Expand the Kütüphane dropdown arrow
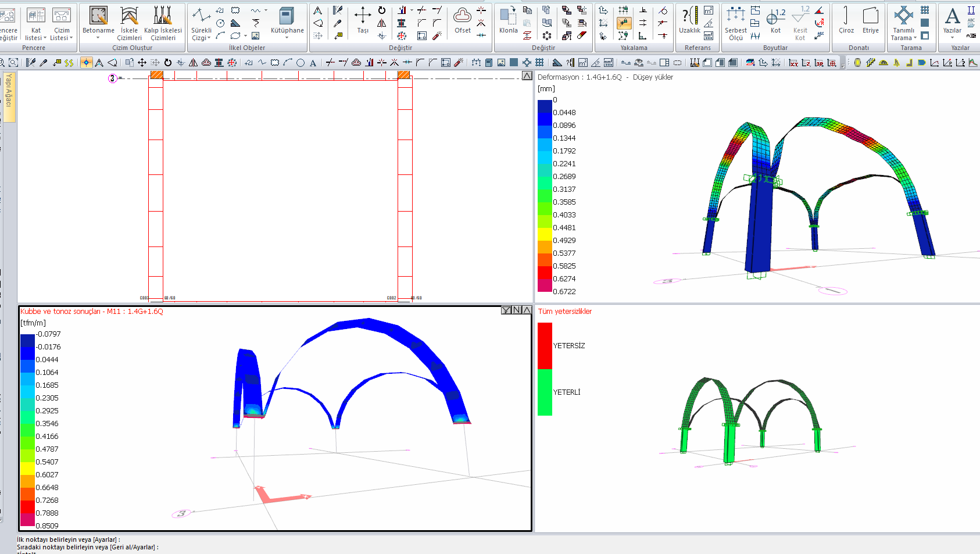This screenshot has height=554, width=980. coord(287,38)
